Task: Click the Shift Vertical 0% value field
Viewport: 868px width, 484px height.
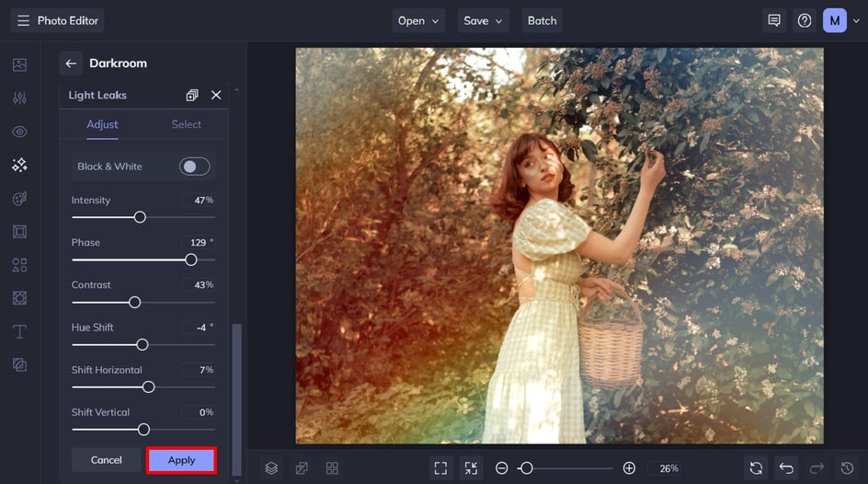Action: 199,412
